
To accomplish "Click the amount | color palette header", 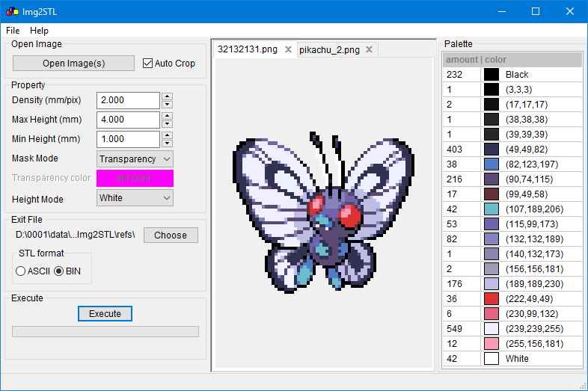I will pyautogui.click(x=512, y=60).
